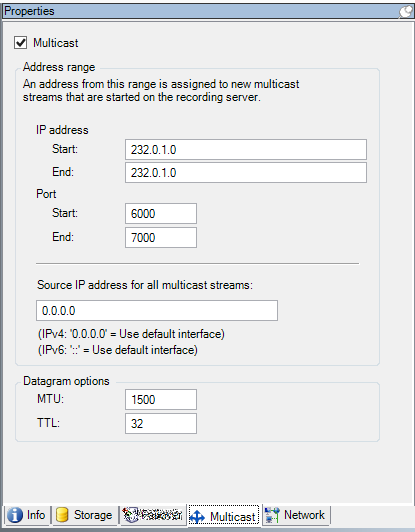The height and width of the screenshot is (532, 415).
Task: Switch to the Info tab
Action: [27, 515]
